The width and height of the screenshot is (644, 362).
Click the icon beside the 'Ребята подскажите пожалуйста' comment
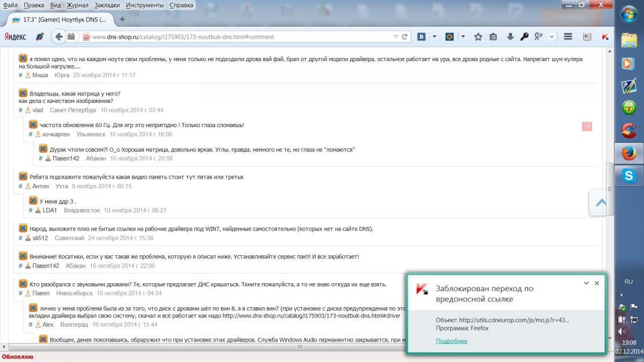(x=23, y=176)
